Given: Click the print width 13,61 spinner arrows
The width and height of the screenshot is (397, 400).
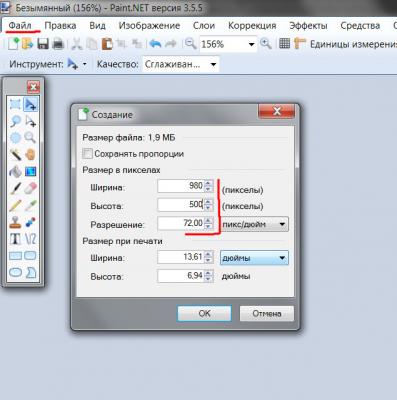Looking at the screenshot, I should tap(209, 257).
